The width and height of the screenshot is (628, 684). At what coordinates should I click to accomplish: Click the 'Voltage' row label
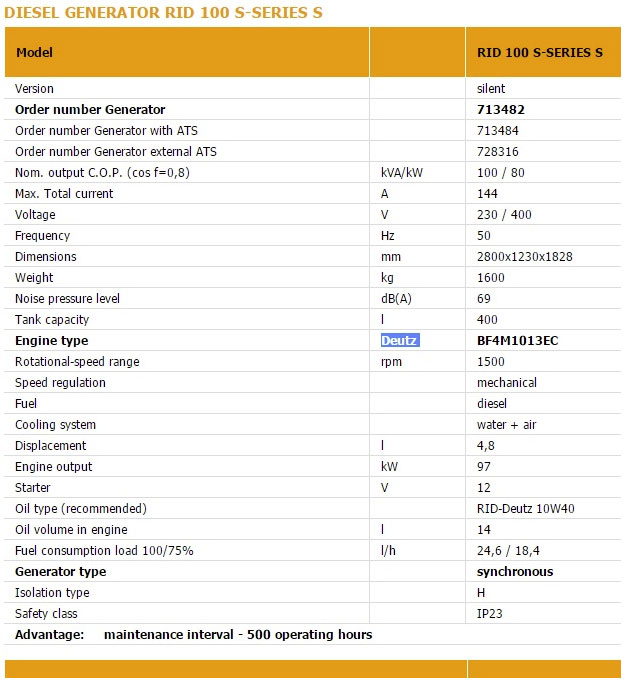pyautogui.click(x=35, y=215)
